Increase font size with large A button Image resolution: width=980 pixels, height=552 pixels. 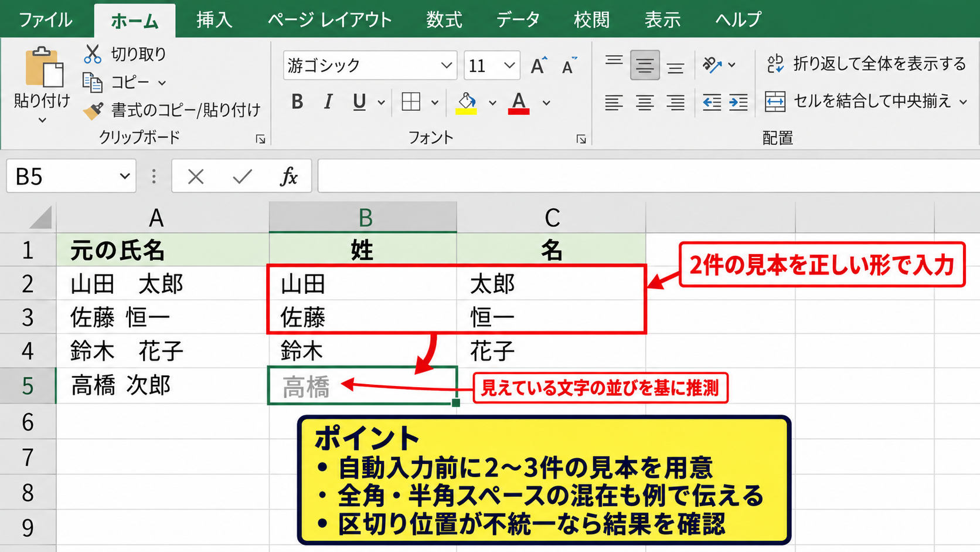click(x=539, y=65)
